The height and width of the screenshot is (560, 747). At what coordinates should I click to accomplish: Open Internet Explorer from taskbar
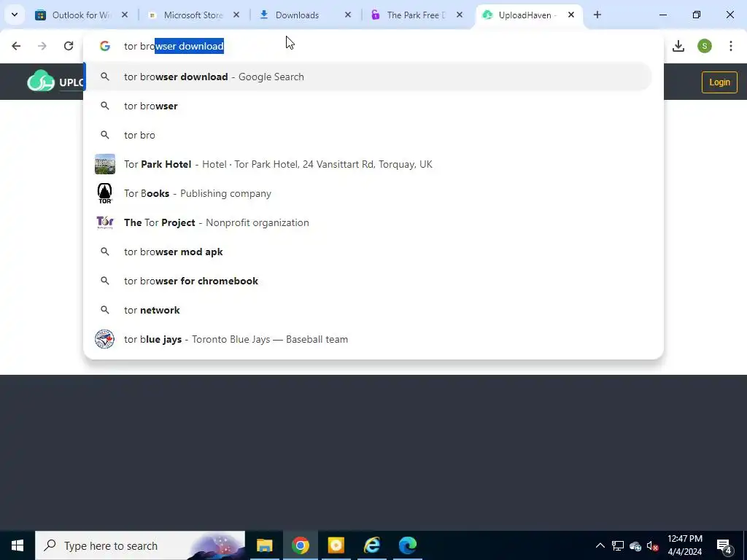[x=372, y=545]
